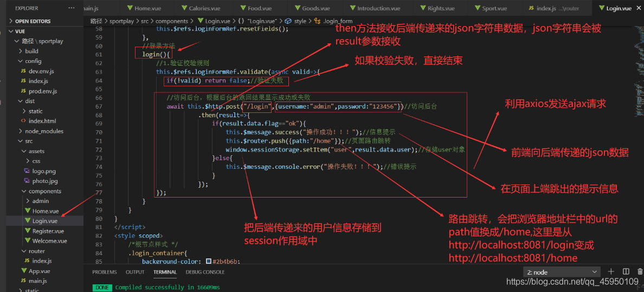Viewport: 644px width, 292px height.
Task: Open the Explorer more actions ellipsis
Action: coord(72,8)
